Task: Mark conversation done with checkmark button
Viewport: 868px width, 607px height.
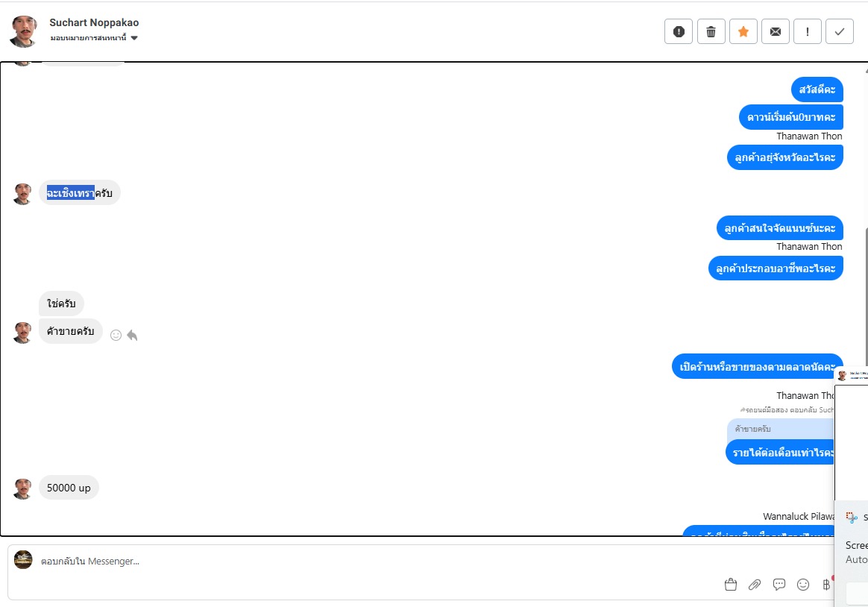Action: click(x=840, y=31)
